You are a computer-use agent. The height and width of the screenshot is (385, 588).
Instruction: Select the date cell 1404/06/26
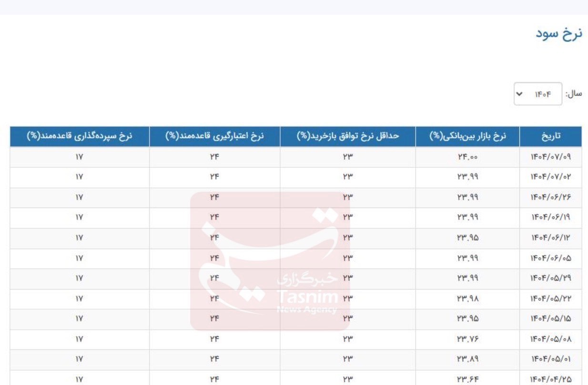[551, 198]
